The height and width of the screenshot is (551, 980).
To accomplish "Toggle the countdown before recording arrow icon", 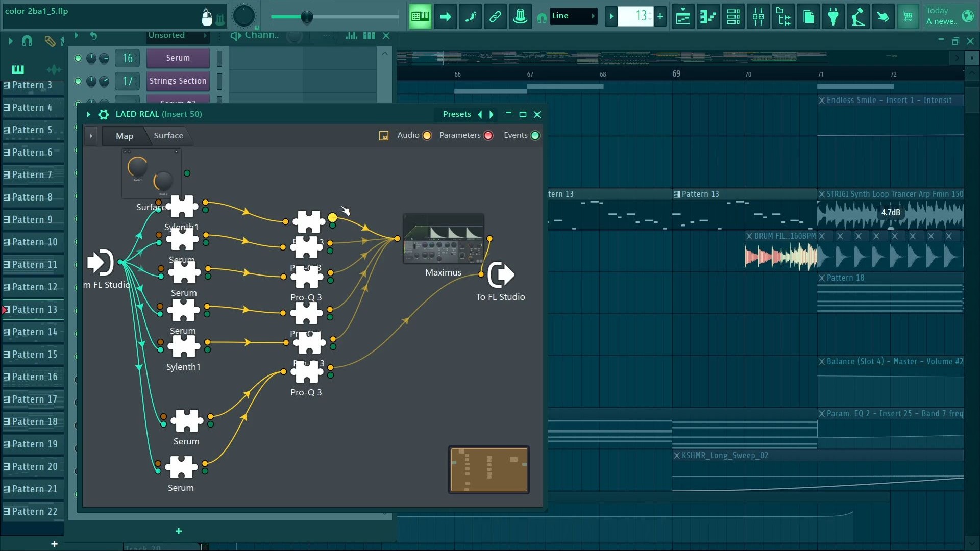I will pos(446,16).
